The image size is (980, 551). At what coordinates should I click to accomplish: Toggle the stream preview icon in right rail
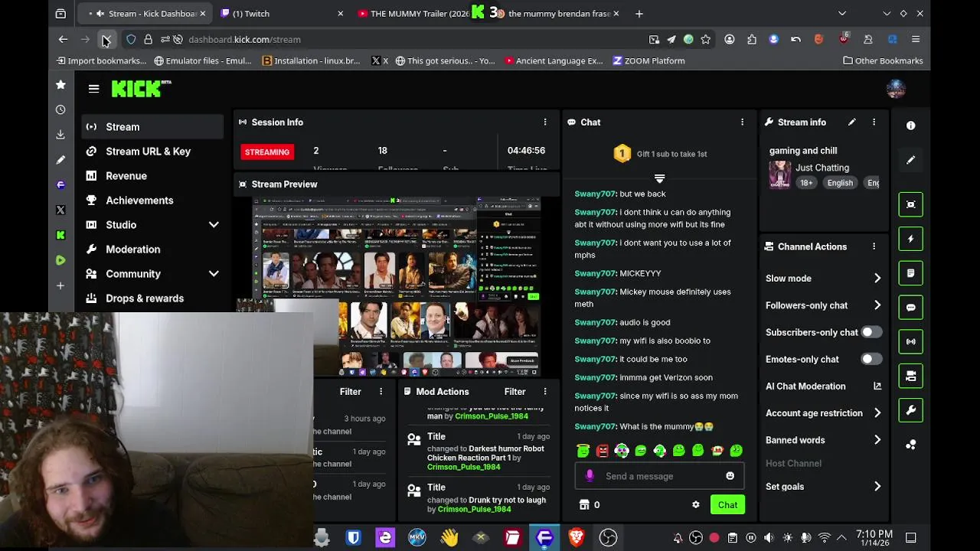[x=910, y=204]
